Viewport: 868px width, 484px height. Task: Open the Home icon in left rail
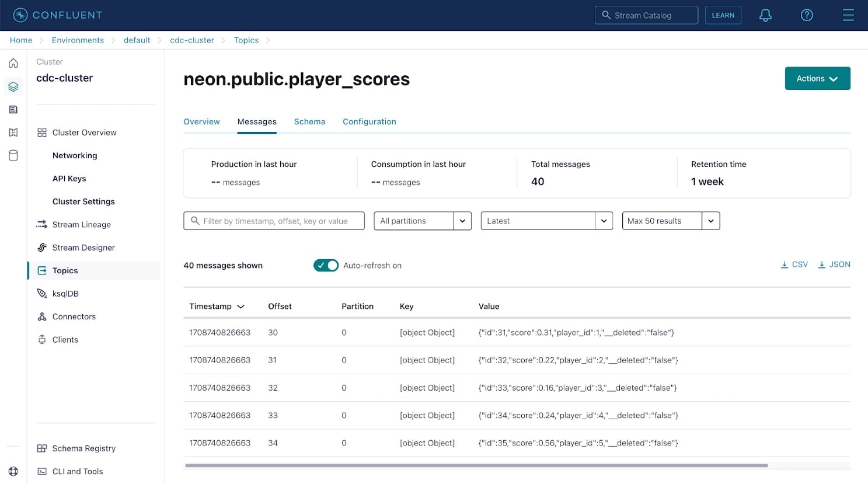coord(13,62)
